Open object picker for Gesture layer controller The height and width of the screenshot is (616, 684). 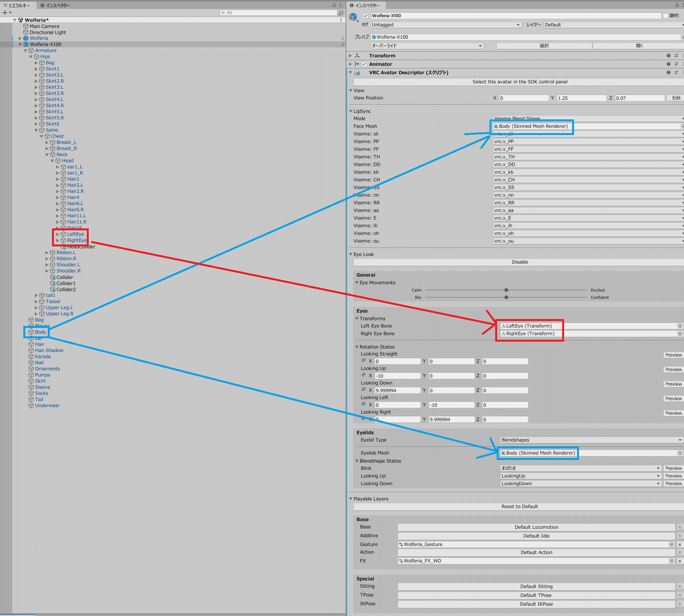click(671, 545)
